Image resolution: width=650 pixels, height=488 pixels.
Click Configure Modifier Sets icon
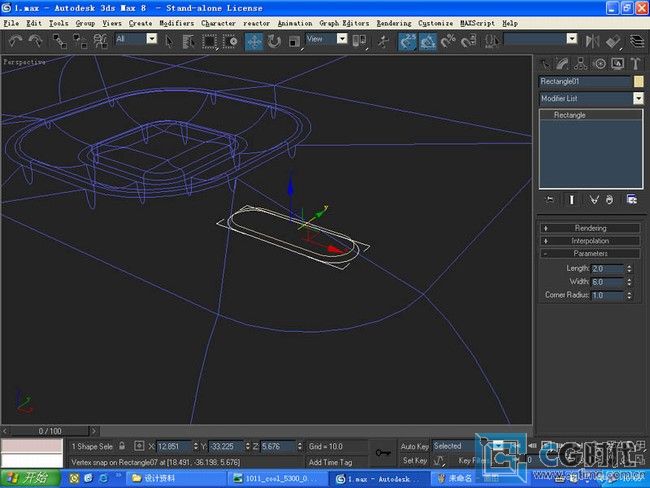pyautogui.click(x=632, y=200)
